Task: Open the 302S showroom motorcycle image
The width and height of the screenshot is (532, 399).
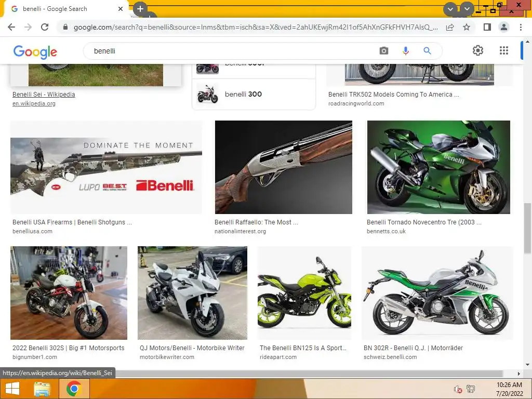Action: pos(69,293)
